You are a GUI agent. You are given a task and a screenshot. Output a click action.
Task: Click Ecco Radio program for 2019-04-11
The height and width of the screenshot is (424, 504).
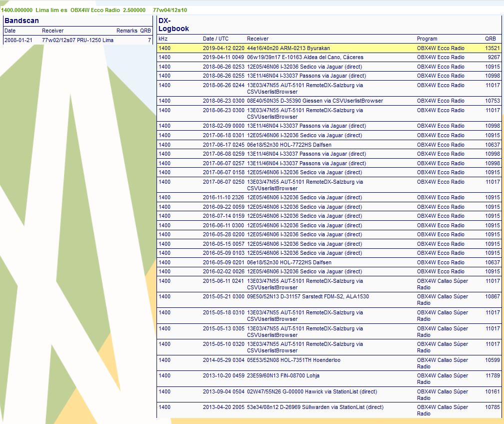440,57
